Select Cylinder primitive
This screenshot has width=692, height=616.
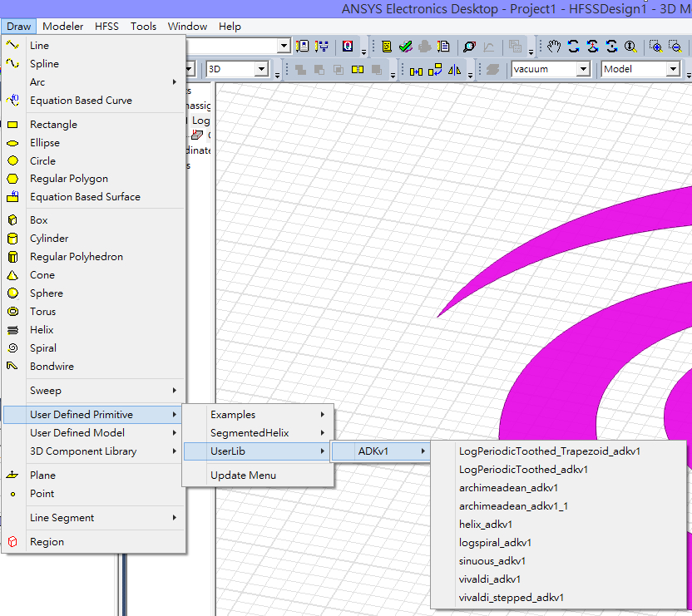pos(93,239)
